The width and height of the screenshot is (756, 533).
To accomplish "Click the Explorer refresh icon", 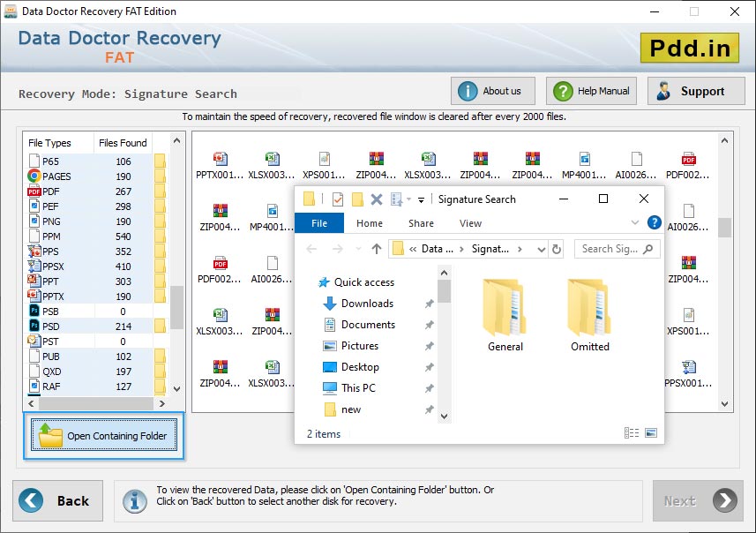I will (x=557, y=249).
